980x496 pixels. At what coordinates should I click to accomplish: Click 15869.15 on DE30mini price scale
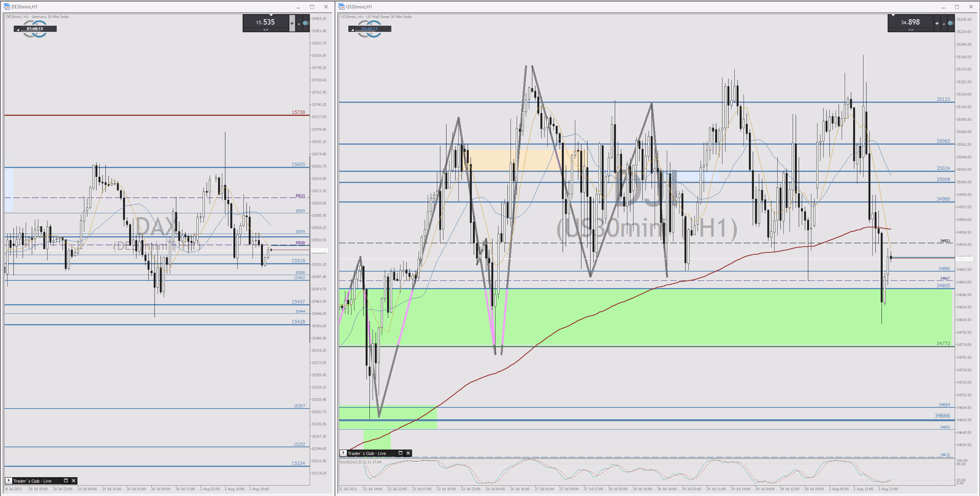pyautogui.click(x=319, y=18)
